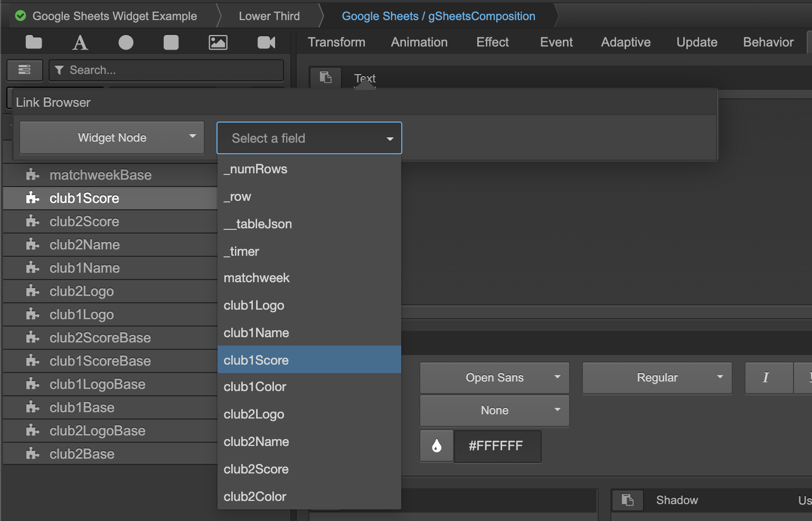Screen dimensions: 812x521
Task: Click the widget icon of club1Score node
Action: click(x=33, y=198)
